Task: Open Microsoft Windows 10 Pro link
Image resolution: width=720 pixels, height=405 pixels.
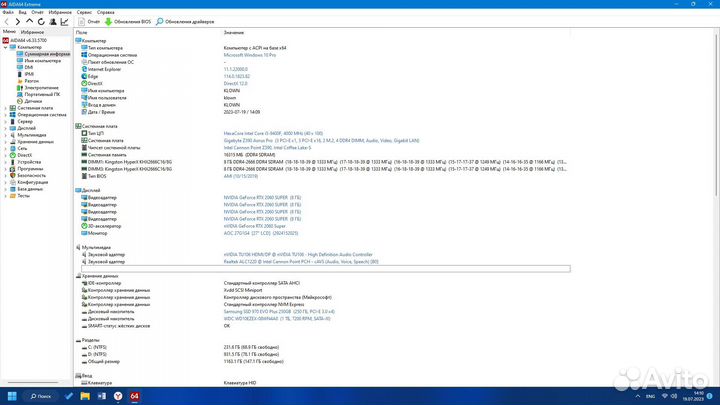Action: point(250,55)
